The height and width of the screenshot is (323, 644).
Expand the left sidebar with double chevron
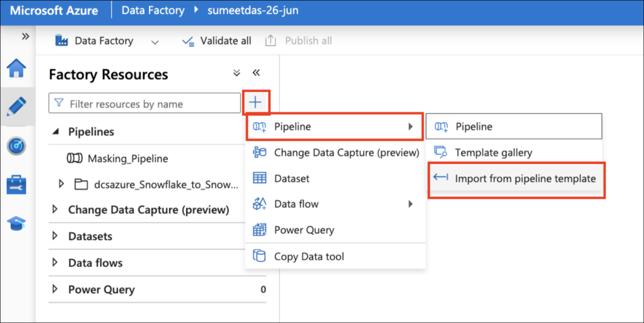click(x=26, y=36)
